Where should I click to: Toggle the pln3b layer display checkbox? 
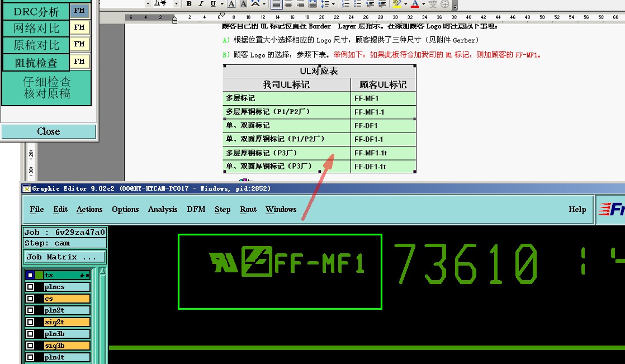tap(30, 334)
